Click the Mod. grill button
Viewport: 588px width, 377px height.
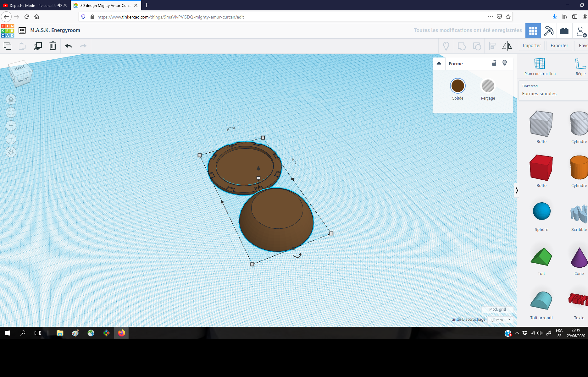click(x=497, y=309)
